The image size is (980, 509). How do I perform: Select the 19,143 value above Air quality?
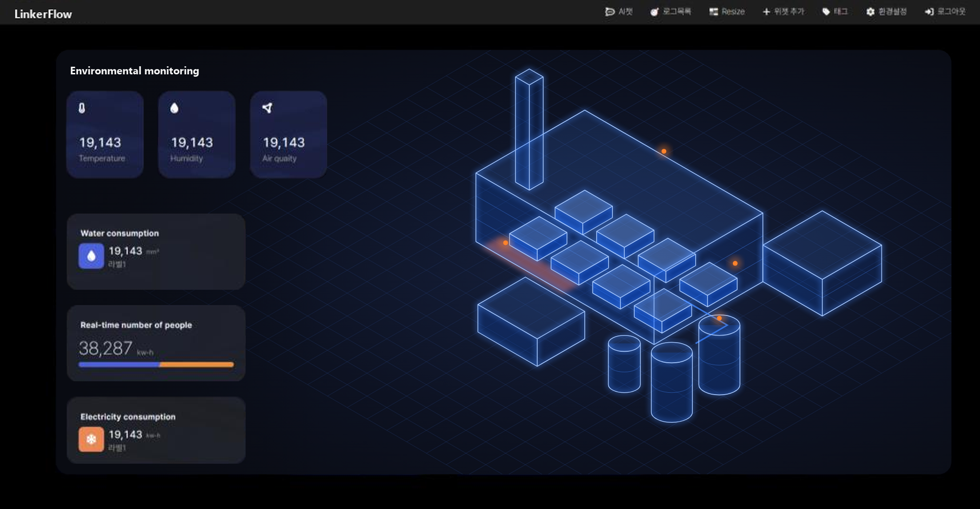coord(284,143)
